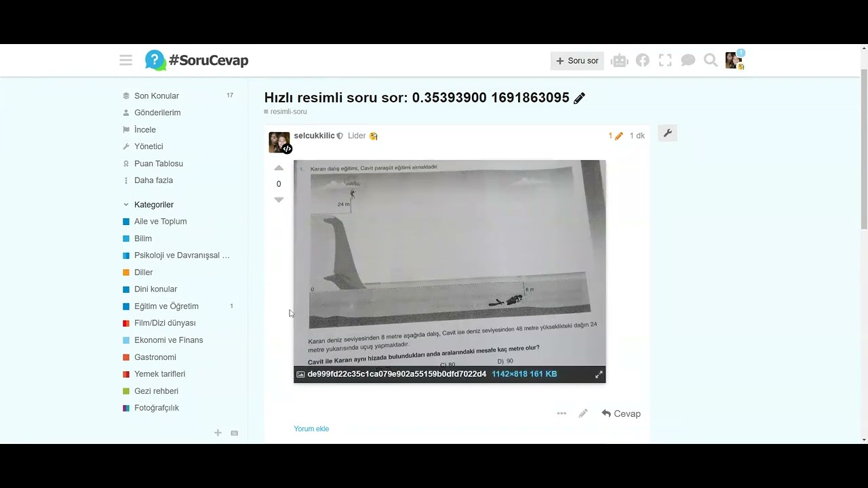
Task: Downvote the post with down arrow
Action: 279,200
